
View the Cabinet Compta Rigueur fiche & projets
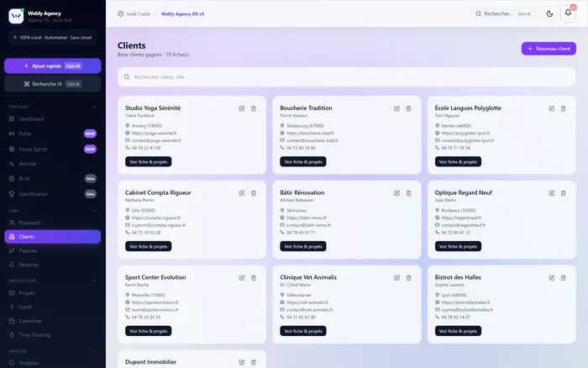click(149, 246)
